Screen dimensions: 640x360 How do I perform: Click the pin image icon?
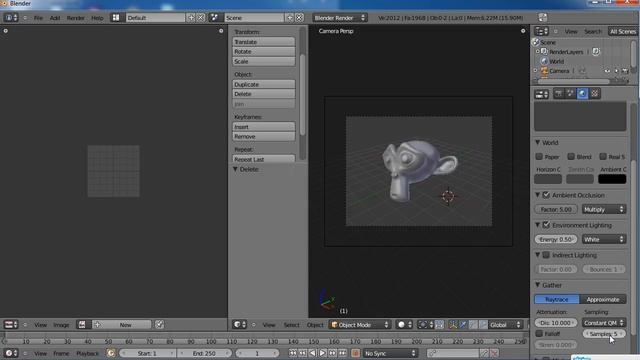159,324
